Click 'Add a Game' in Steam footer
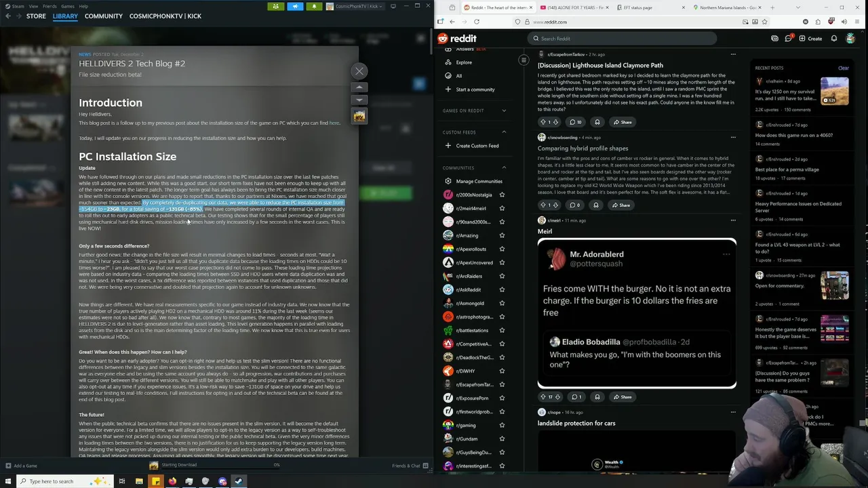 click(x=21, y=466)
